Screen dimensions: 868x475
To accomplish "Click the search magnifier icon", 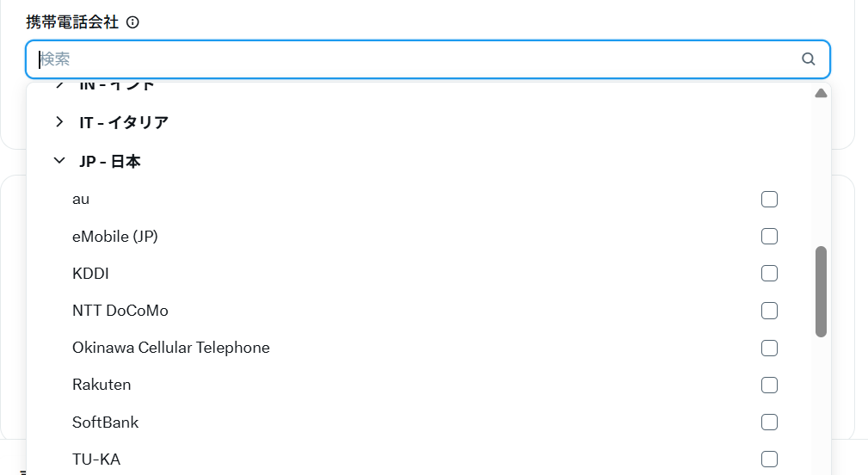I will tap(808, 59).
